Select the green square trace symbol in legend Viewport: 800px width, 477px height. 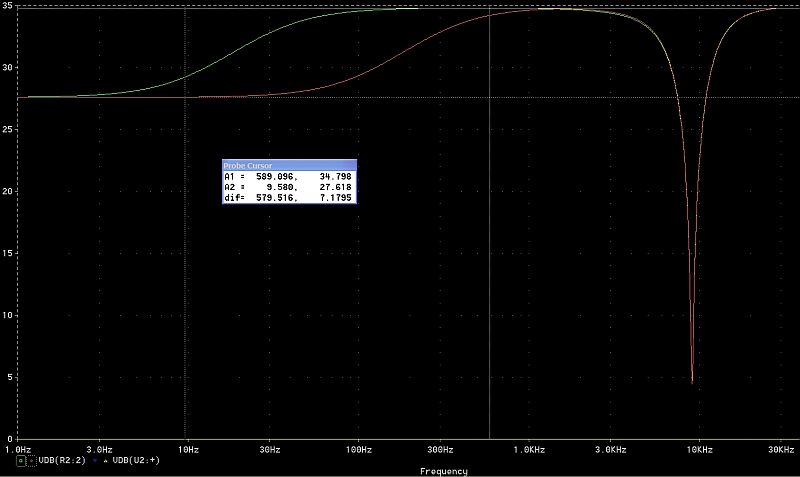(x=21, y=461)
